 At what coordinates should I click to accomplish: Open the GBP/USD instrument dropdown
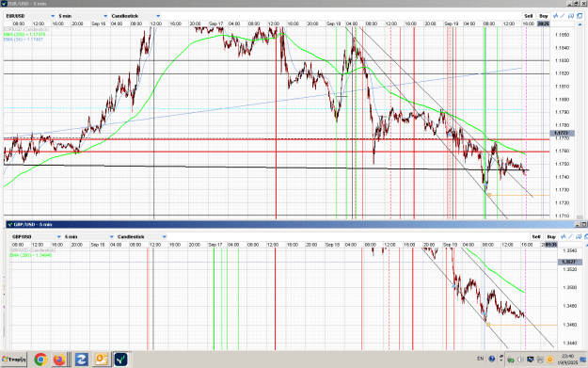[x=37, y=237]
